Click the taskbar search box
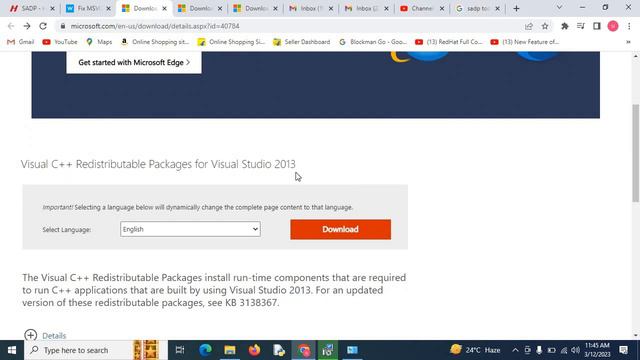 pos(96,350)
